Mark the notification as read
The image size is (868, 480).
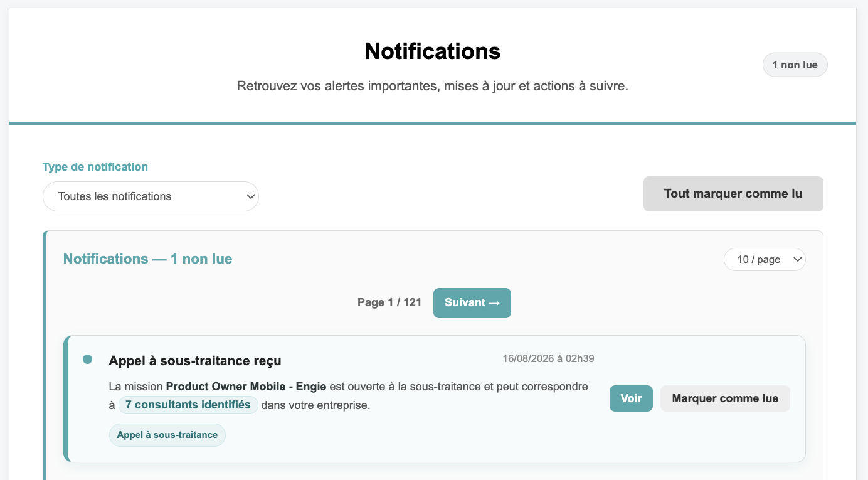pyautogui.click(x=725, y=398)
